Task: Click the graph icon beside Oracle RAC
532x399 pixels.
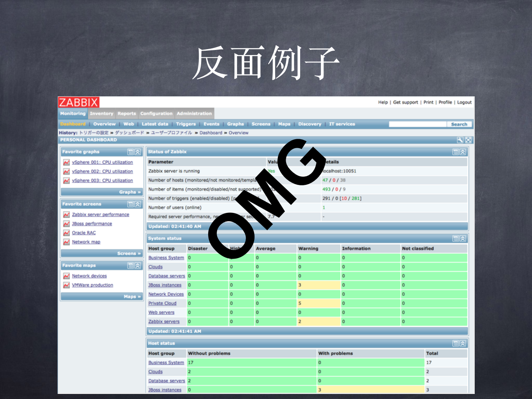Action: tap(66, 232)
